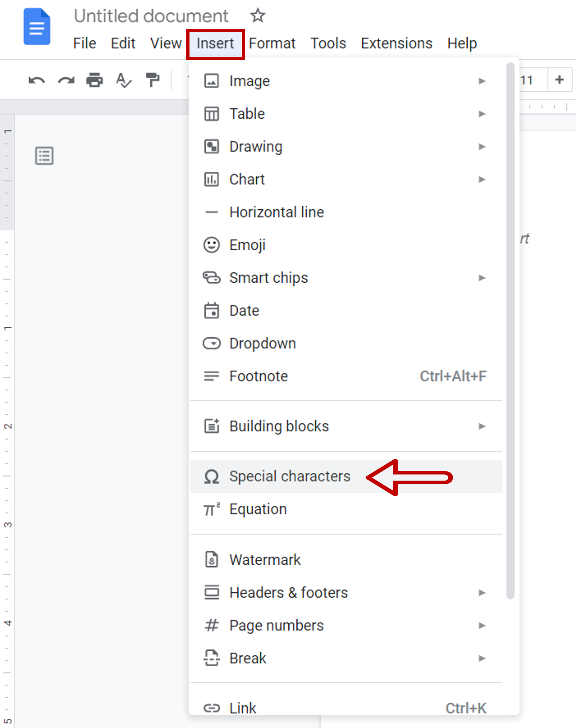The image size is (576, 728).
Task: Insert an Equation via the menu
Action: [258, 509]
